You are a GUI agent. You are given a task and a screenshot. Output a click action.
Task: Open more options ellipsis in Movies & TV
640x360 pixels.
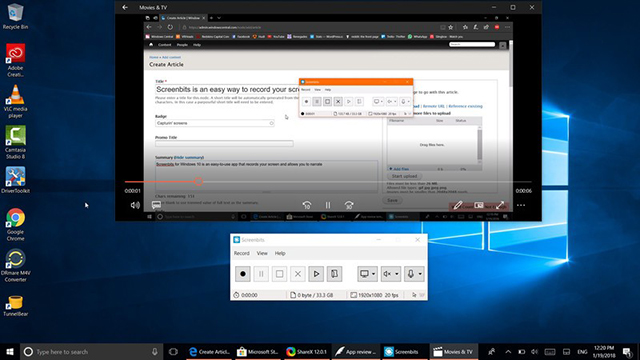coord(521,205)
